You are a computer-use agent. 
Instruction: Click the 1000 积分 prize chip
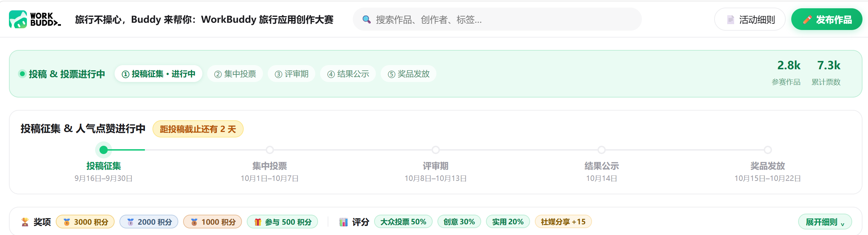(x=212, y=222)
